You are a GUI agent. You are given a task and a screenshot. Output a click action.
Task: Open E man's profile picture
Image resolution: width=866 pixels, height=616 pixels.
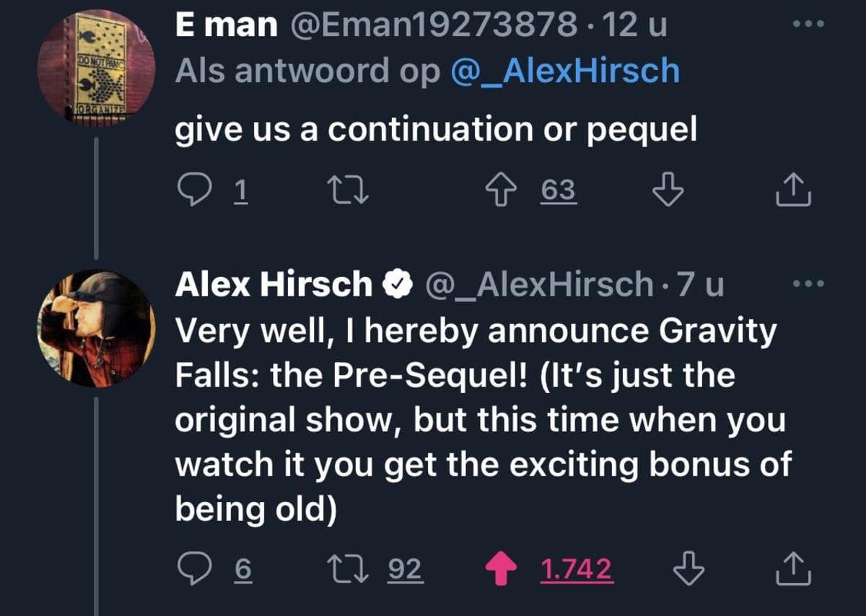point(96,65)
